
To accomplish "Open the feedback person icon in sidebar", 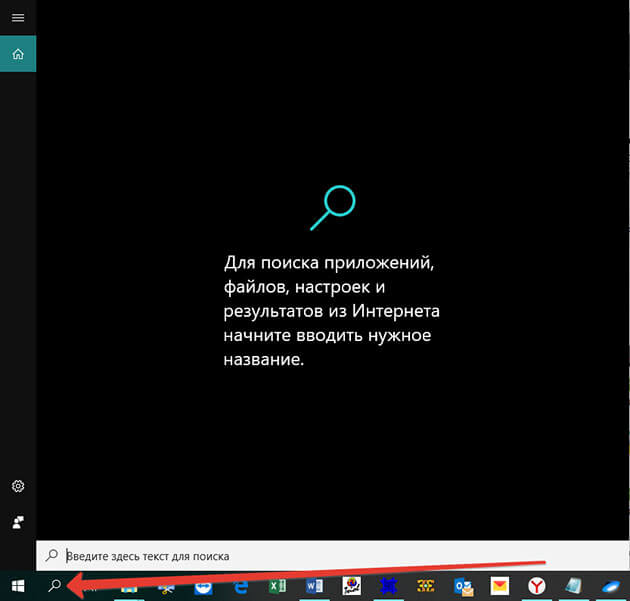I will coord(18,522).
